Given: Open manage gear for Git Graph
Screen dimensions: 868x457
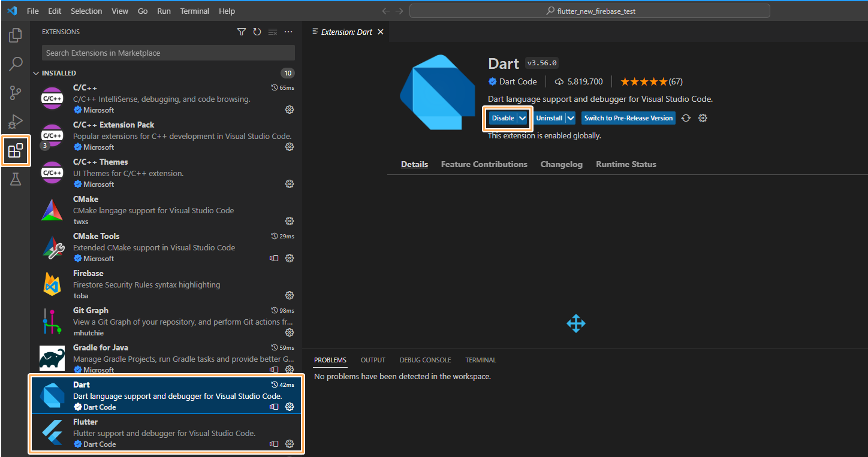Looking at the screenshot, I should coord(290,332).
